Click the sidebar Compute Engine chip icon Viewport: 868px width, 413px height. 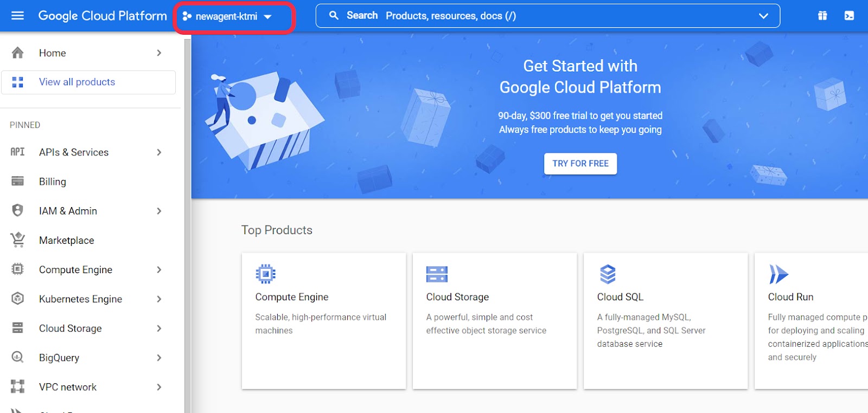[17, 269]
